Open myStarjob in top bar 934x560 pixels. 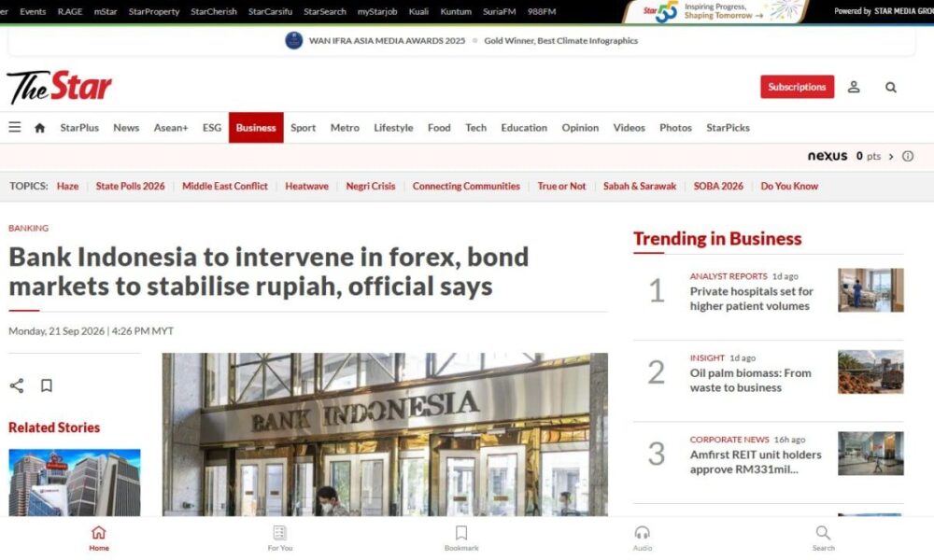click(377, 11)
